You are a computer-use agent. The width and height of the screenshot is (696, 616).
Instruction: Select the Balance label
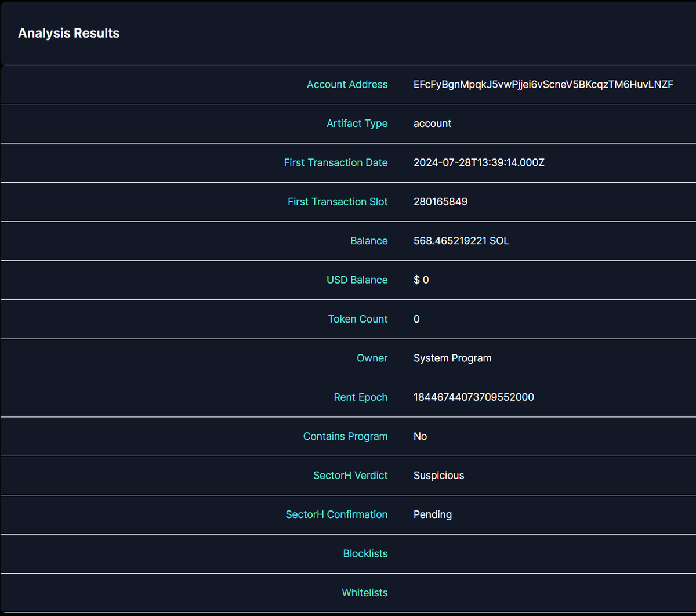coord(369,241)
